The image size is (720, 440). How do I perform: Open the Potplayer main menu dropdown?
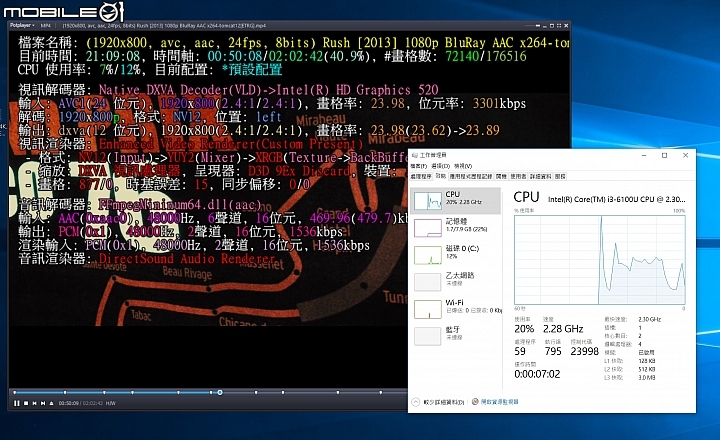pos(22,25)
